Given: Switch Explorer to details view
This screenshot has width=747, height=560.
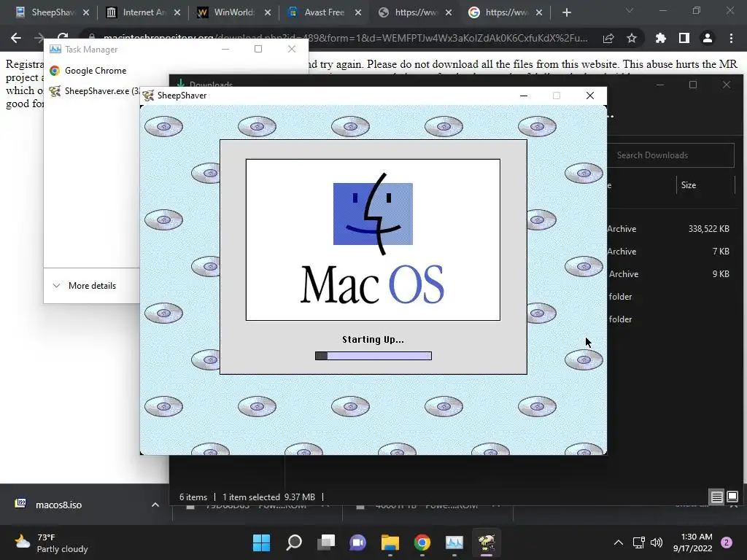Looking at the screenshot, I should tap(717, 497).
